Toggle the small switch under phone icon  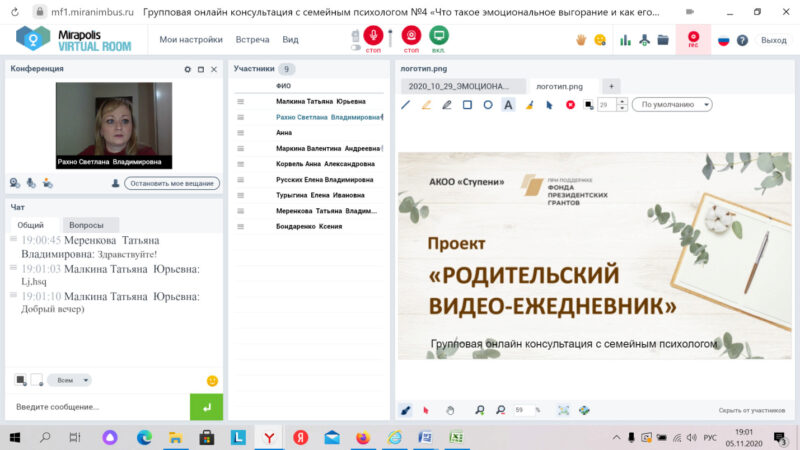pos(356,47)
